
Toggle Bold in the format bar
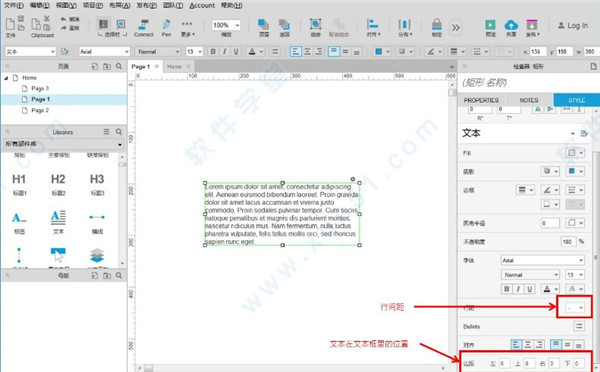point(213,52)
